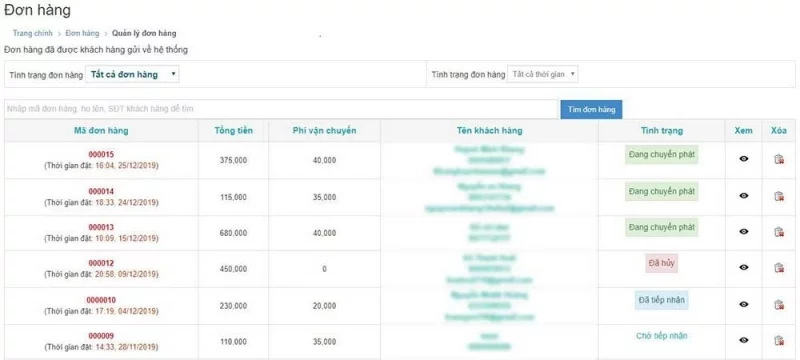Viewport: 800px width, 360px height.
Task: View order 000015 details eye icon
Action: point(743,159)
